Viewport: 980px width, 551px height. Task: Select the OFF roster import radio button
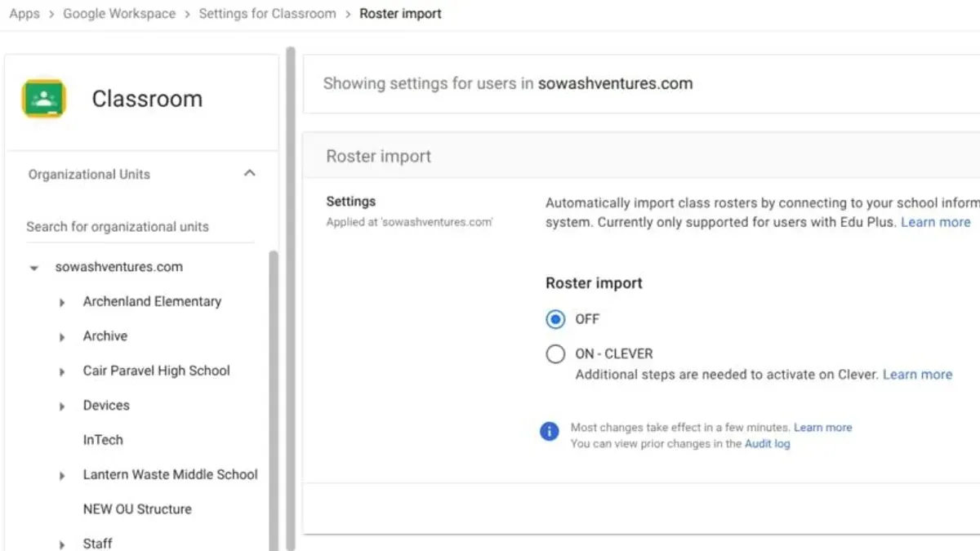coord(555,319)
